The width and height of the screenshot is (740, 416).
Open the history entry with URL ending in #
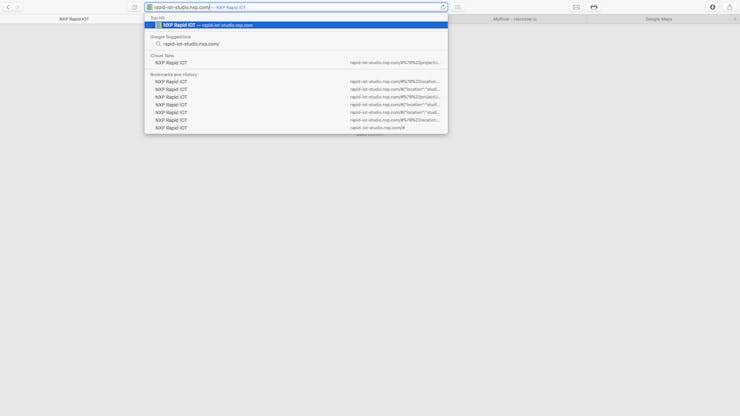pos(296,128)
